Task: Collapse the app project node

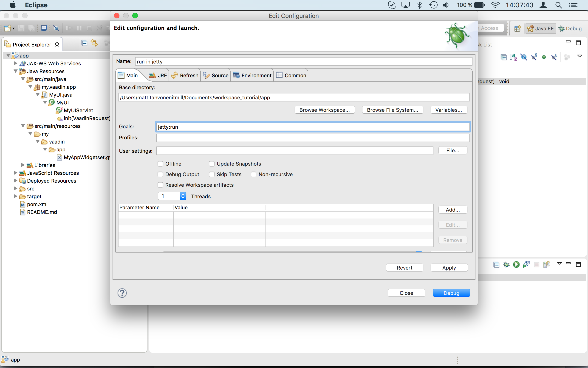Action: (8, 55)
